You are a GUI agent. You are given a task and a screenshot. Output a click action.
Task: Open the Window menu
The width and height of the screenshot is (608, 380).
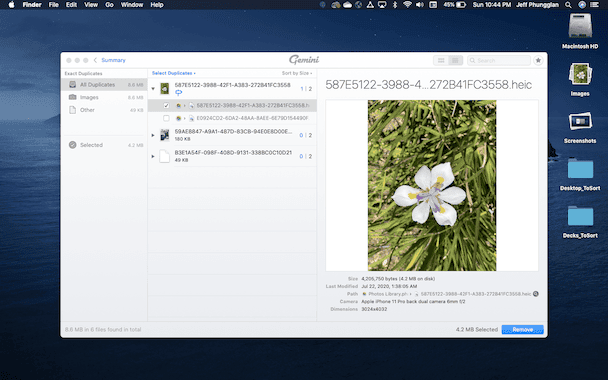(x=132, y=5)
